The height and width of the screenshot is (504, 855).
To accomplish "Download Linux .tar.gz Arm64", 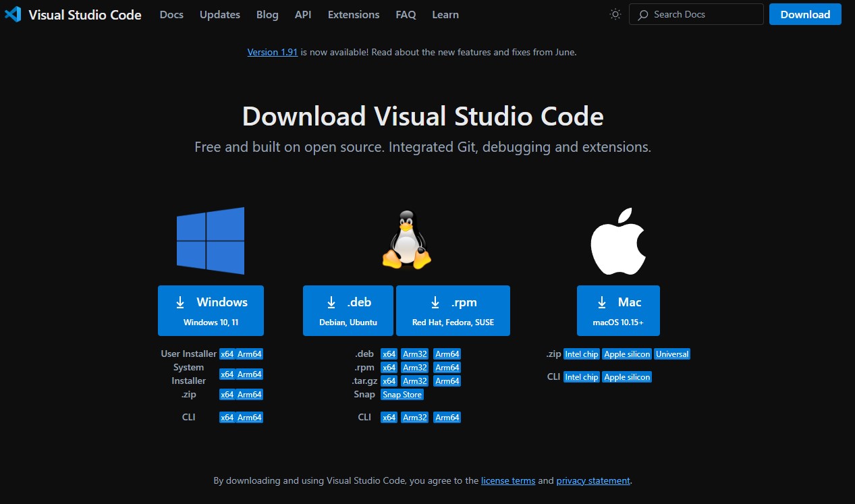I will click(x=447, y=381).
